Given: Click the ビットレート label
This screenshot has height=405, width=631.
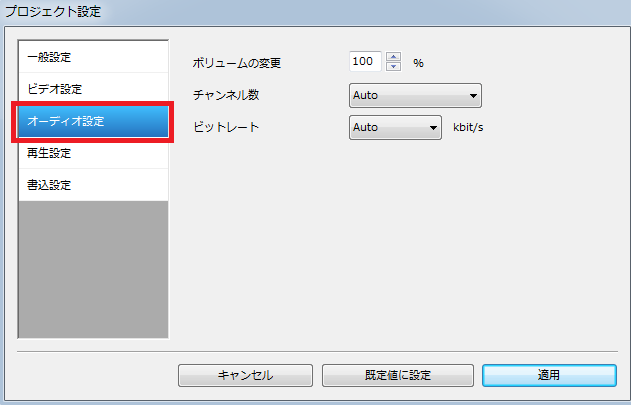Looking at the screenshot, I should (226, 127).
